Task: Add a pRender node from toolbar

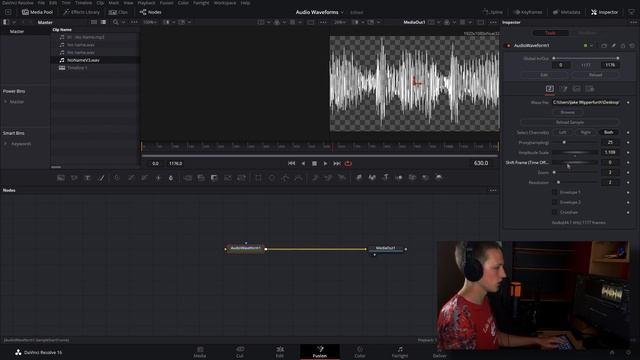Action: (x=342, y=178)
